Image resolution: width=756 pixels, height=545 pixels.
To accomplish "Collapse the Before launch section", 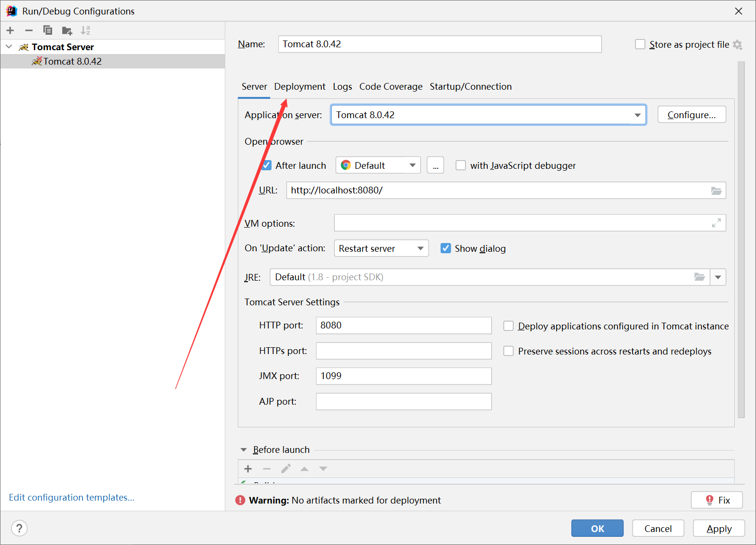I will click(x=244, y=450).
